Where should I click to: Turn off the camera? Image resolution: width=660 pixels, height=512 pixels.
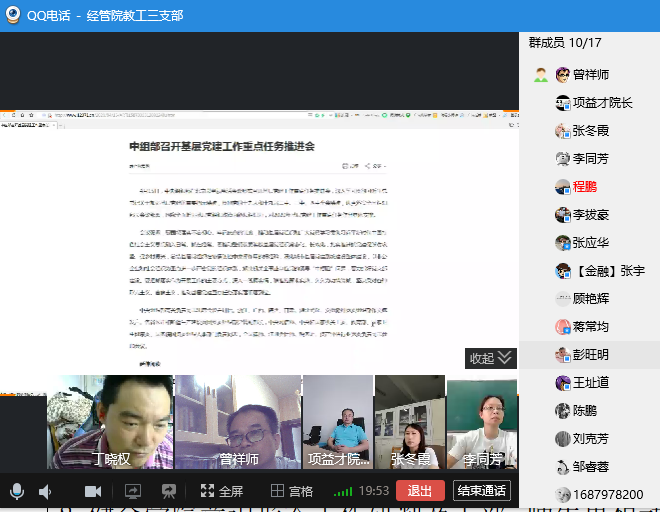93,491
